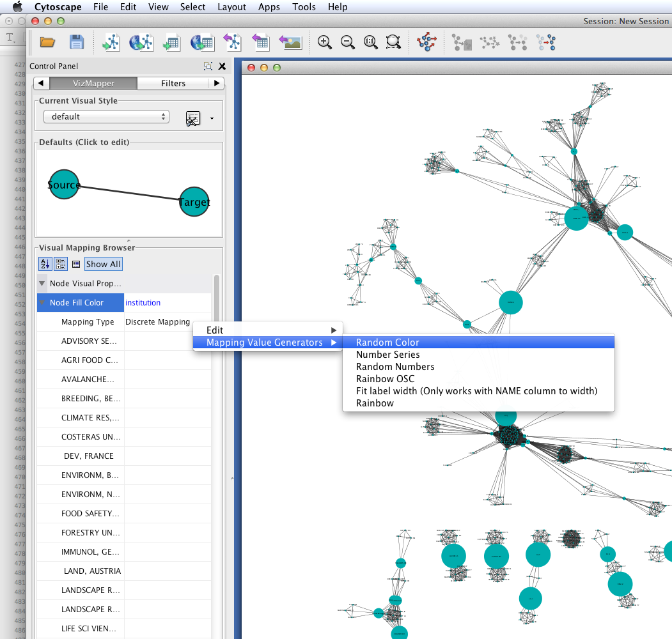Select Rainbow OSC generator
The image size is (672, 639).
478,378
